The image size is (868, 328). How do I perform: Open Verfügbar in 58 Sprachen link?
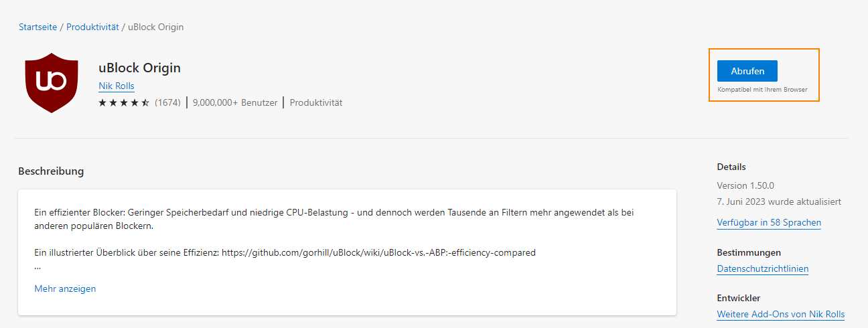tap(769, 222)
